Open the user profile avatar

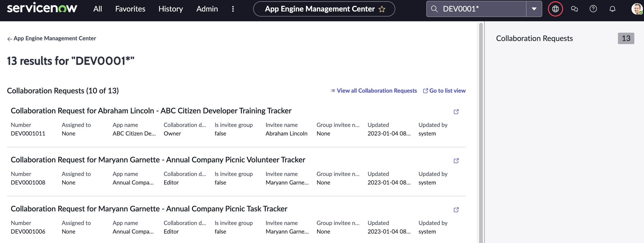point(637,9)
